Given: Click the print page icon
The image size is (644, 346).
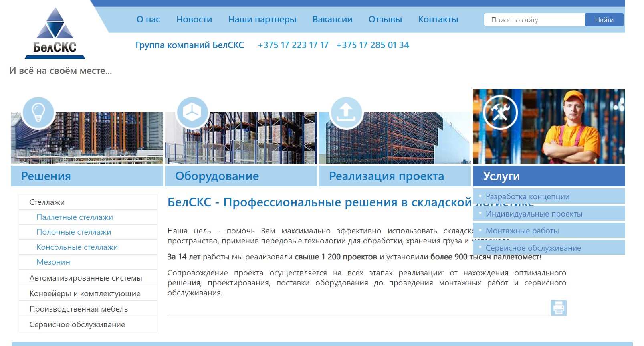Looking at the screenshot, I should click(x=559, y=308).
